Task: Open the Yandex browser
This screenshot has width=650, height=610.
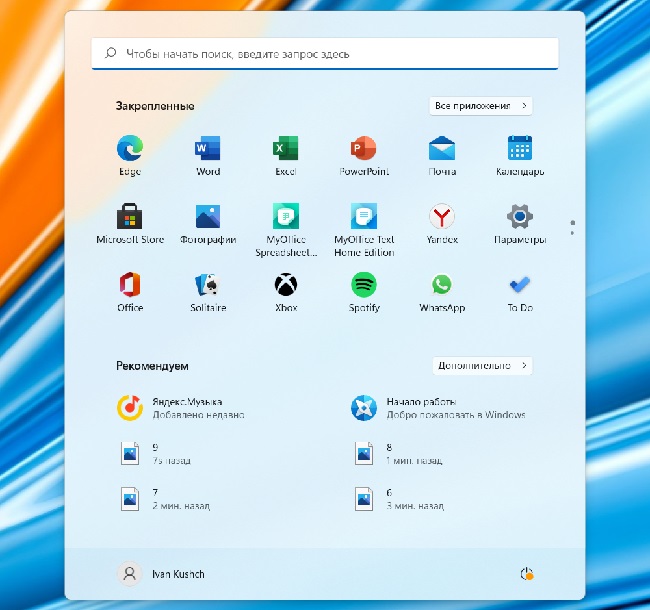Action: pos(442,224)
